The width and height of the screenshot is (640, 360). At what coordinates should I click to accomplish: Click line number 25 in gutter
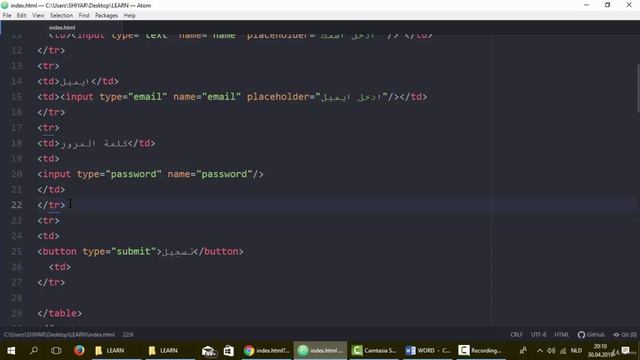pos(17,251)
